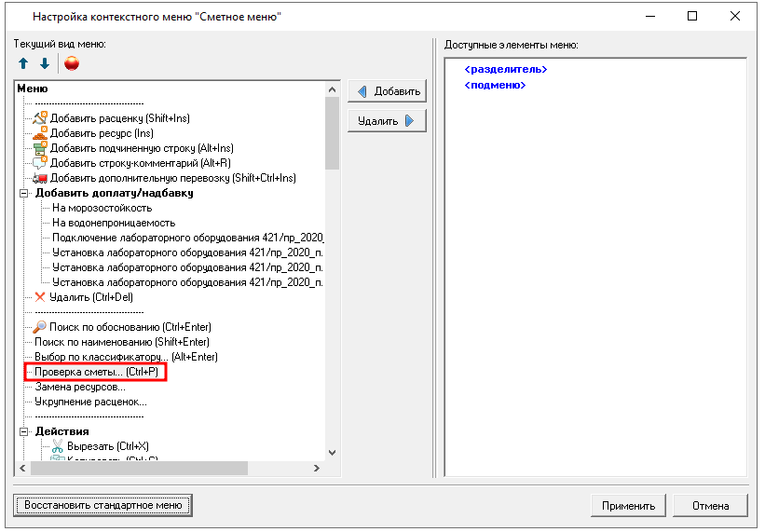Select the Добавить ресурс icon
Viewport: 765px width, 532px height.
(x=40, y=133)
